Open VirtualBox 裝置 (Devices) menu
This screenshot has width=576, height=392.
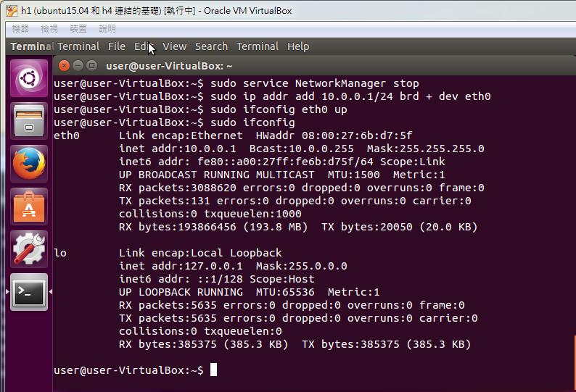tap(78, 28)
